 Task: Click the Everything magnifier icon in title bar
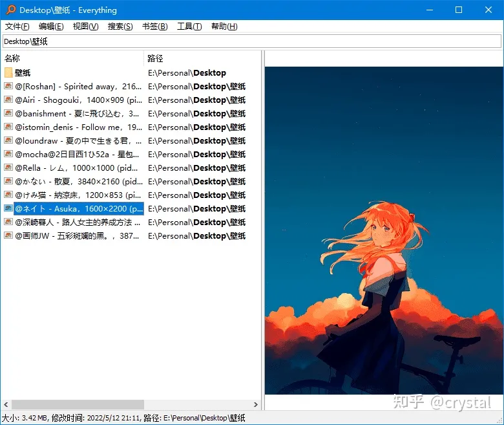pos(10,10)
